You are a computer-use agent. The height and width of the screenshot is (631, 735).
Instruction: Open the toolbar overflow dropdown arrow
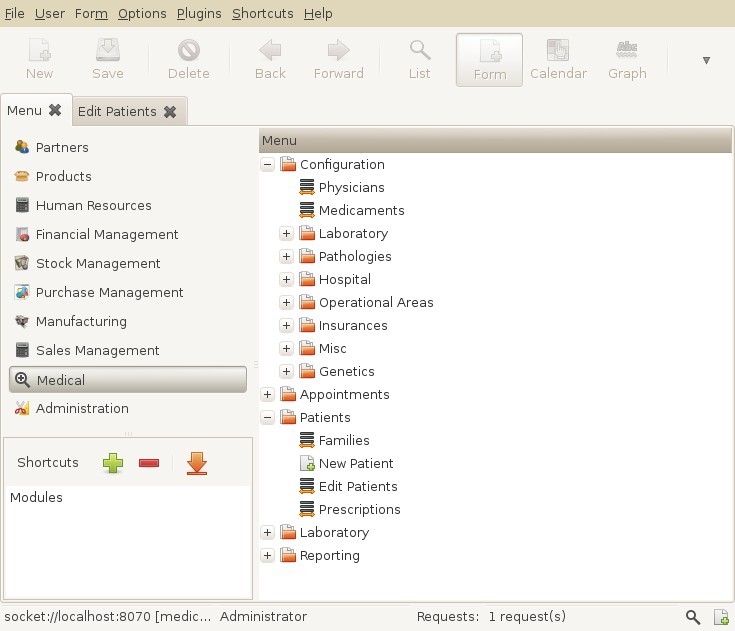click(x=706, y=61)
